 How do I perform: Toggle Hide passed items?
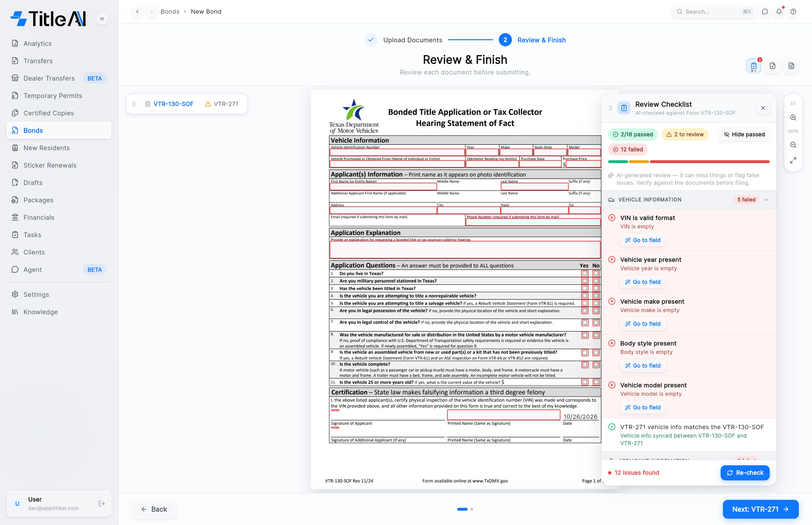pyautogui.click(x=744, y=134)
